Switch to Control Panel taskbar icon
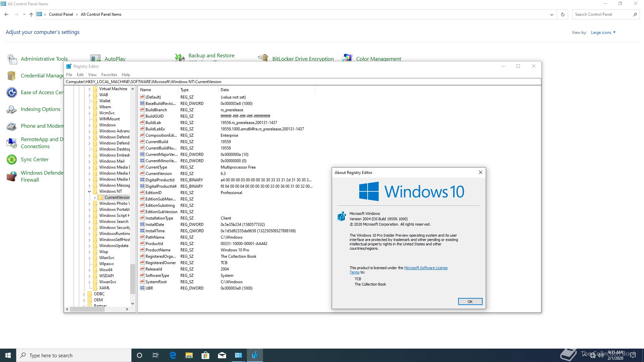Screen dimensions: 644x362 pyautogui.click(x=238, y=355)
